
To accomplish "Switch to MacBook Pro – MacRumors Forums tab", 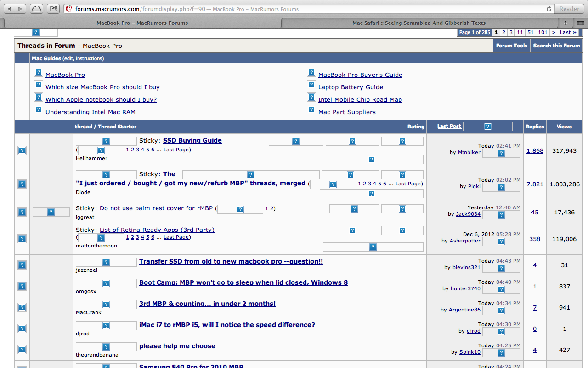I will (x=142, y=23).
